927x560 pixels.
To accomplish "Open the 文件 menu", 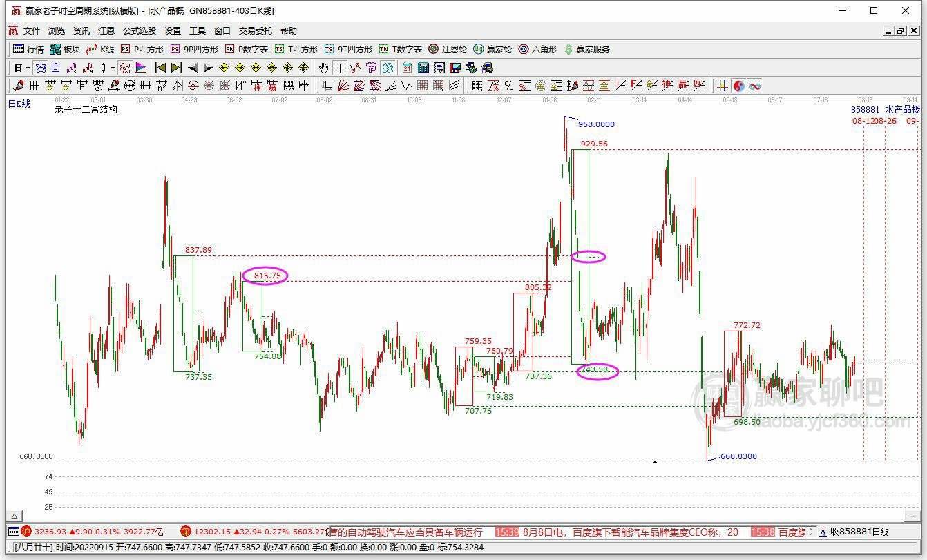I will (32, 31).
